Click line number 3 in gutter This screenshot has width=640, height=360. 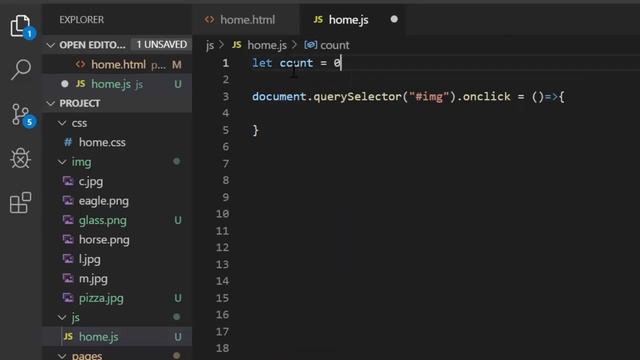[x=225, y=97]
